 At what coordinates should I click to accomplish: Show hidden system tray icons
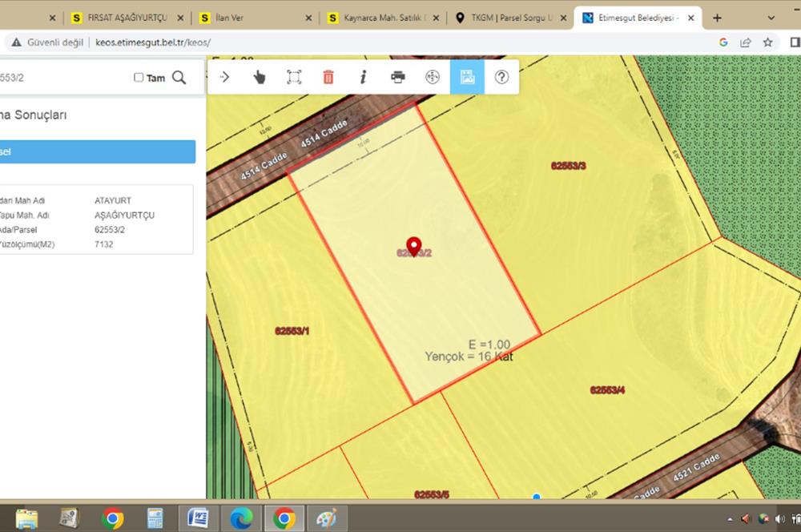730,519
